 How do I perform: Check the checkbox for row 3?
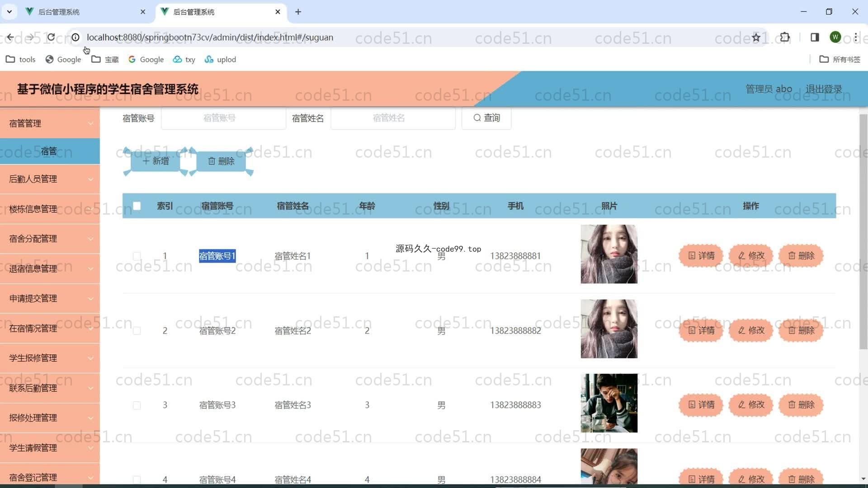click(x=137, y=405)
